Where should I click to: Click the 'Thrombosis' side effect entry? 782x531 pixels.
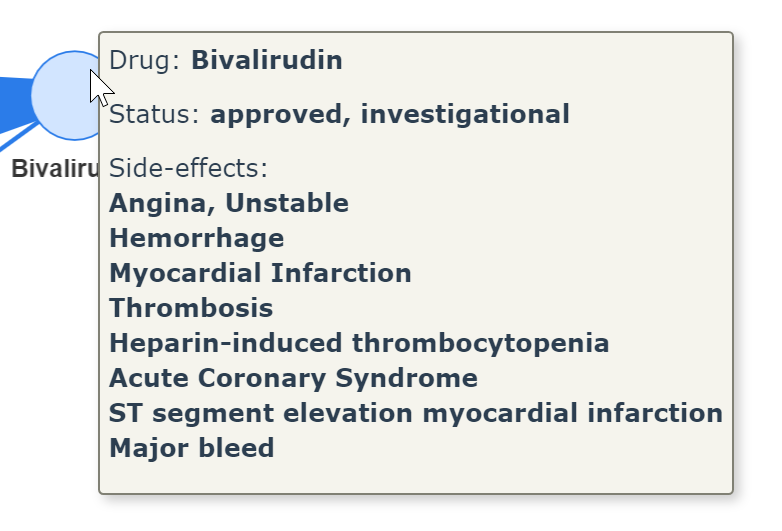[191, 308]
